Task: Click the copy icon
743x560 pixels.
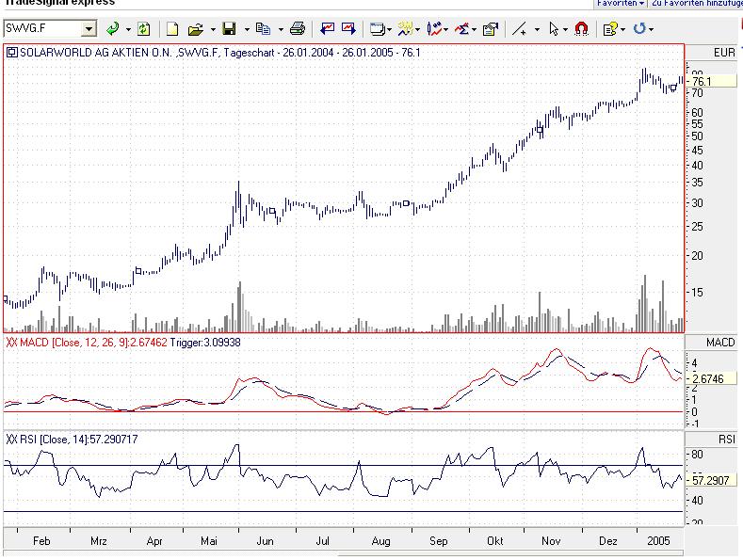Action: pyautogui.click(x=263, y=29)
